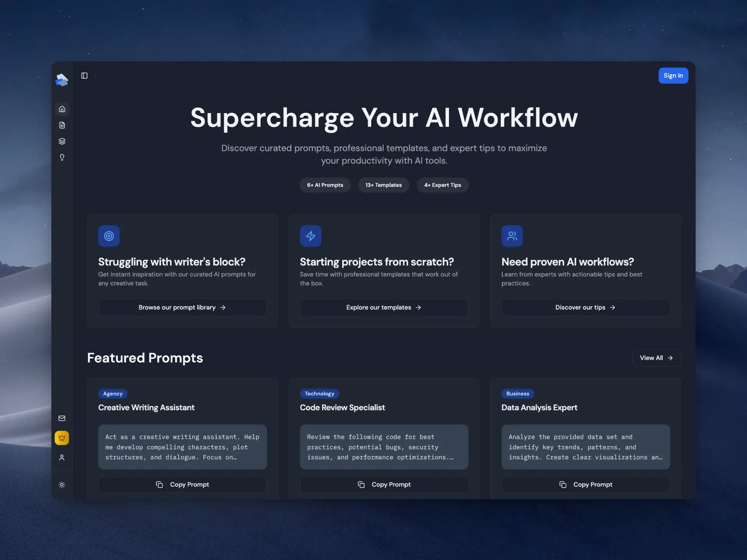The width and height of the screenshot is (747, 560).
Task: Open the document prompts icon in sidebar
Action: coord(62,125)
